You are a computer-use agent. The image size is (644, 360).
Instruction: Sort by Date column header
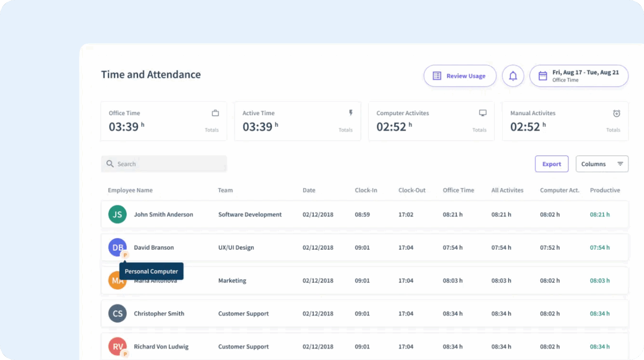pyautogui.click(x=309, y=190)
